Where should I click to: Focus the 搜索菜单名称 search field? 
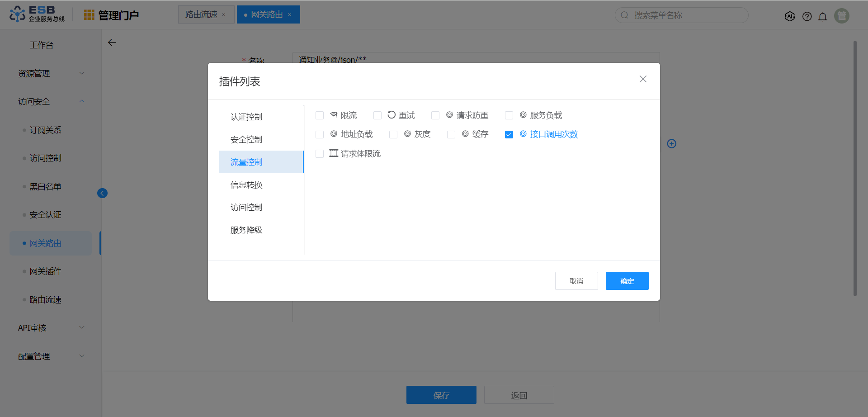point(683,15)
